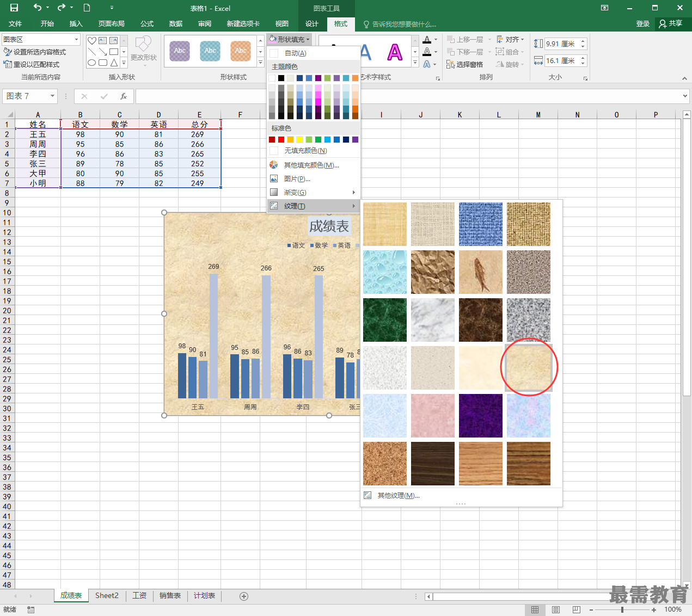The height and width of the screenshot is (616, 692).
Task: Click the chart title 成绩表
Action: [x=329, y=226]
